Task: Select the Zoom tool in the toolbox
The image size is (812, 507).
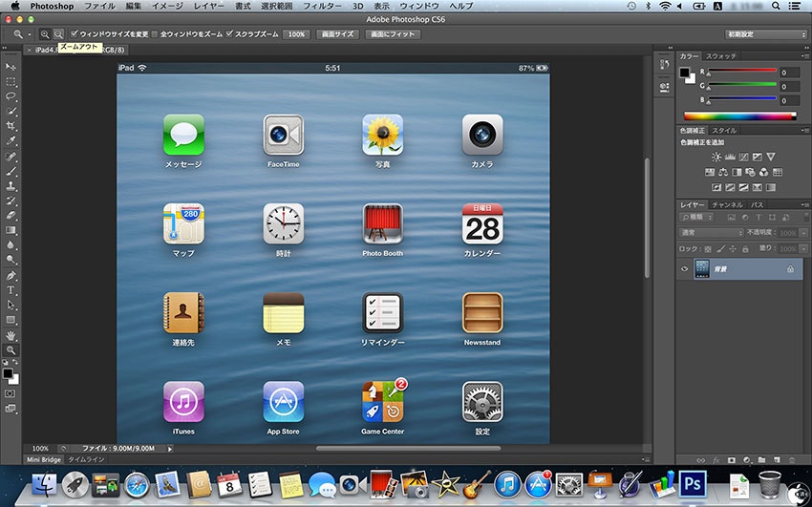Action: click(11, 350)
